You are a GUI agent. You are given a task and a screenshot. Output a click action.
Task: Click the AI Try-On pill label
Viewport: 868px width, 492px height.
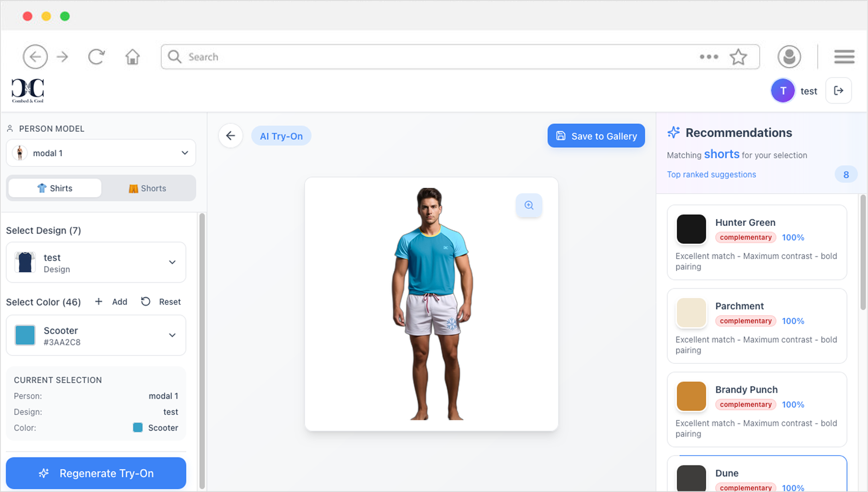point(281,136)
